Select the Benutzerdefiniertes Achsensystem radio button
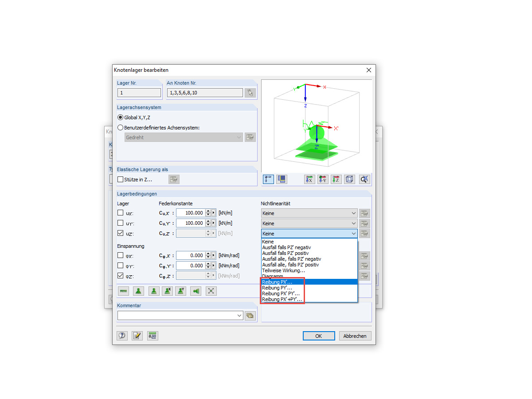 point(120,128)
